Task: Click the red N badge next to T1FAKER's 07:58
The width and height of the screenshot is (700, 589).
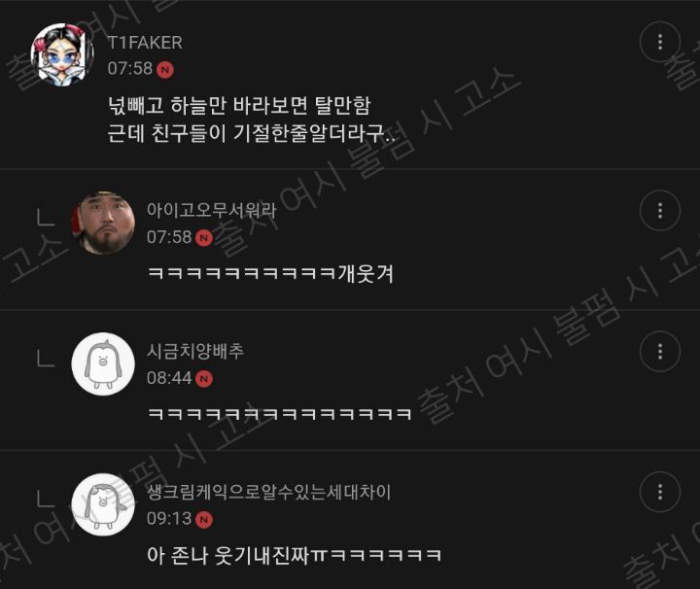Action: 164,70
